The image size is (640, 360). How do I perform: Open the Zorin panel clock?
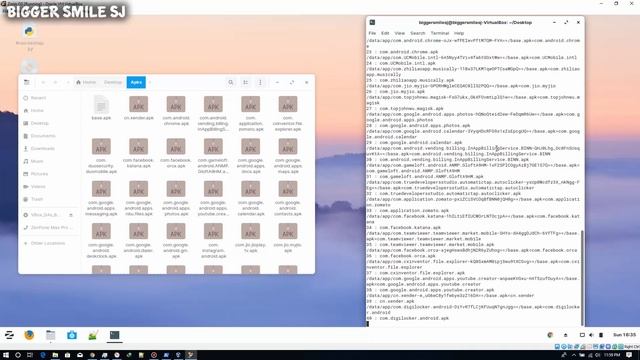624,335
